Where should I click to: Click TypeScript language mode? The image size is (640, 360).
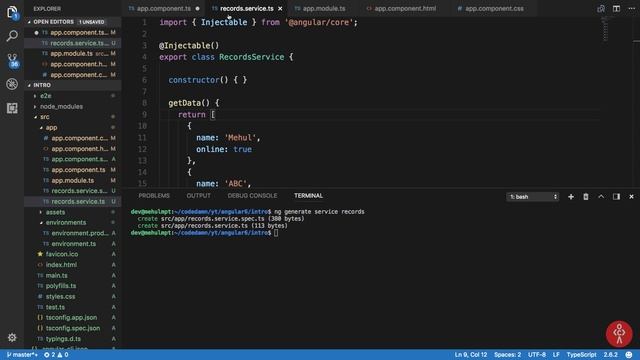click(581, 355)
